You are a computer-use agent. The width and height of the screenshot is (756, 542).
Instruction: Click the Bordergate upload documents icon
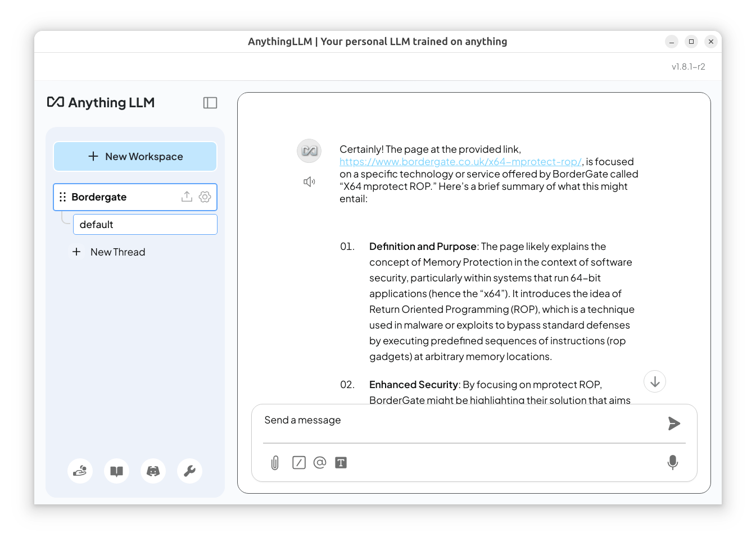click(x=187, y=197)
